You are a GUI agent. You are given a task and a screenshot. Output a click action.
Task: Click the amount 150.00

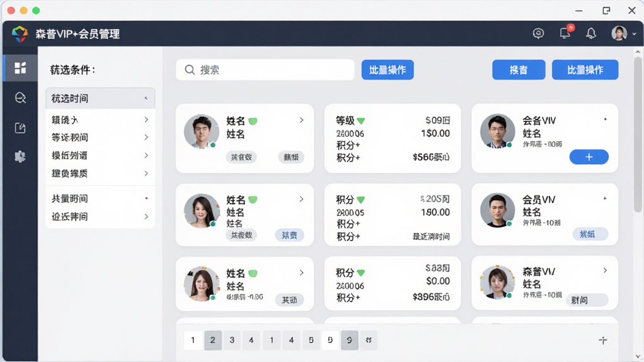435,212
